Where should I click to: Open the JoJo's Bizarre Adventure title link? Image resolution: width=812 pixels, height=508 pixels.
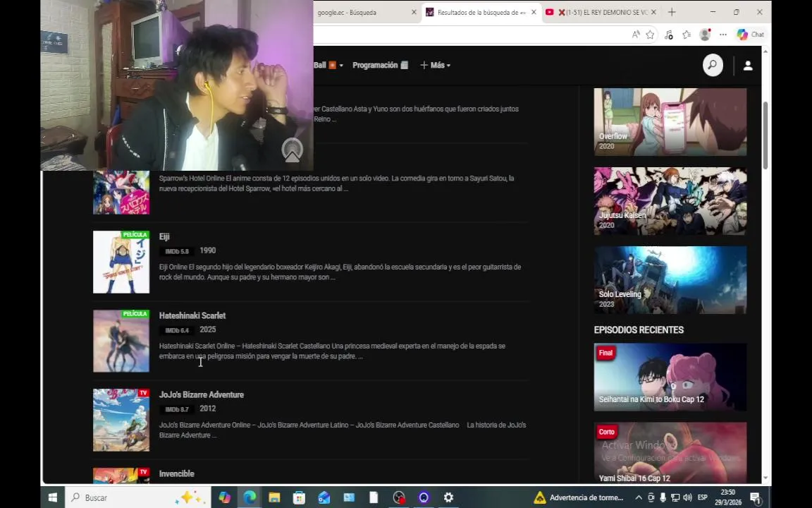click(202, 395)
